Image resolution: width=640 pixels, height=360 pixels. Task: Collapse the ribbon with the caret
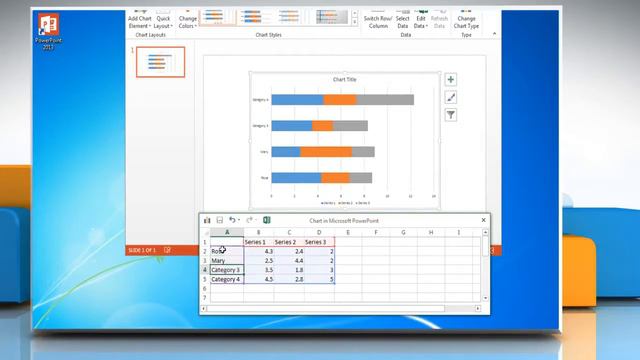[x=494, y=34]
